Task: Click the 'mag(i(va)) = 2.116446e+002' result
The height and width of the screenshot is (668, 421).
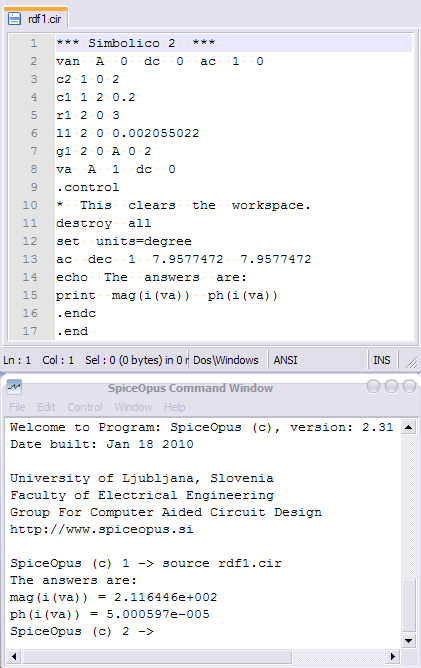Action: pyautogui.click(x=113, y=597)
